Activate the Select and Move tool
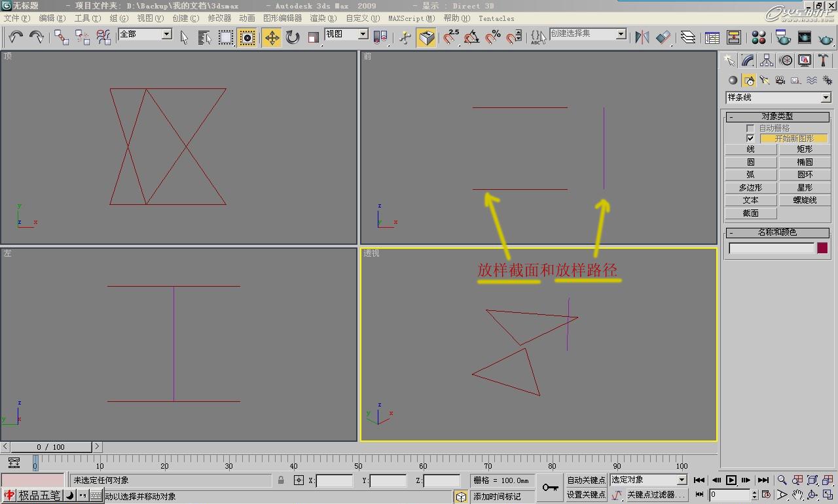Image resolution: width=838 pixels, height=504 pixels. point(272,37)
